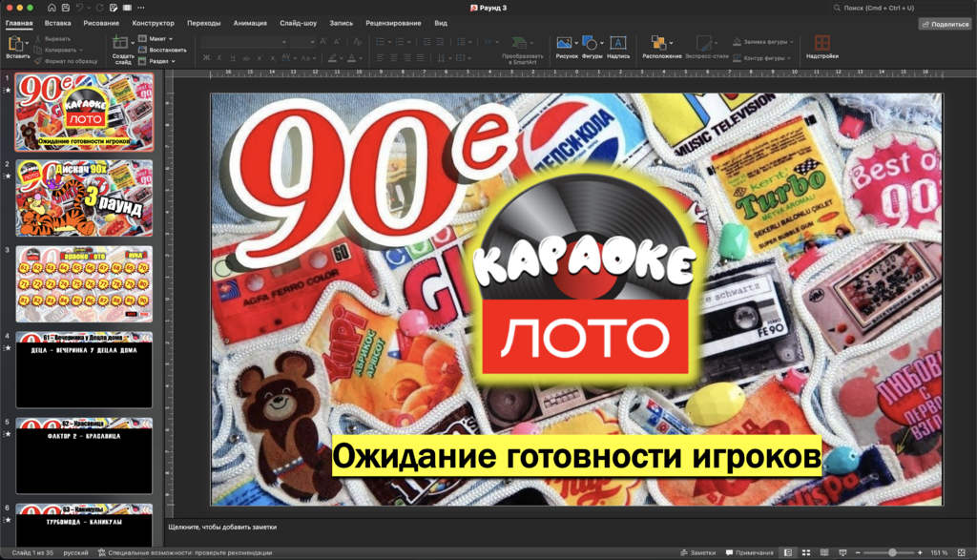Increase font size with the large A icon
977x560 pixels.
323,41
